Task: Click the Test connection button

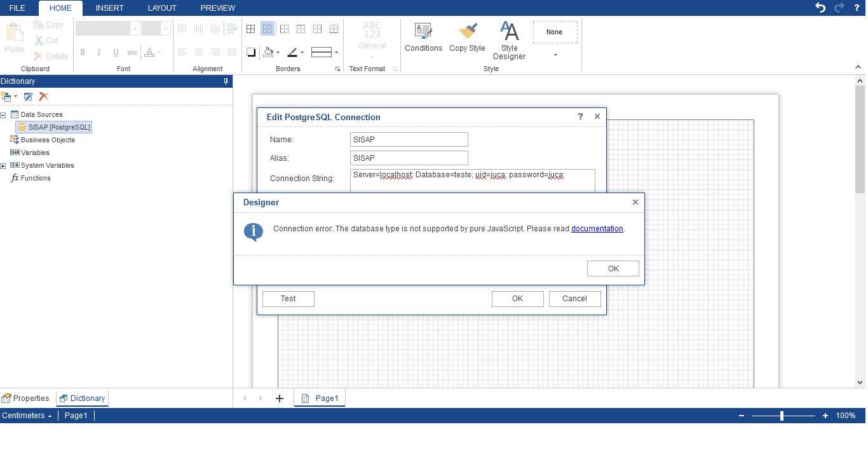Action: pyautogui.click(x=288, y=299)
